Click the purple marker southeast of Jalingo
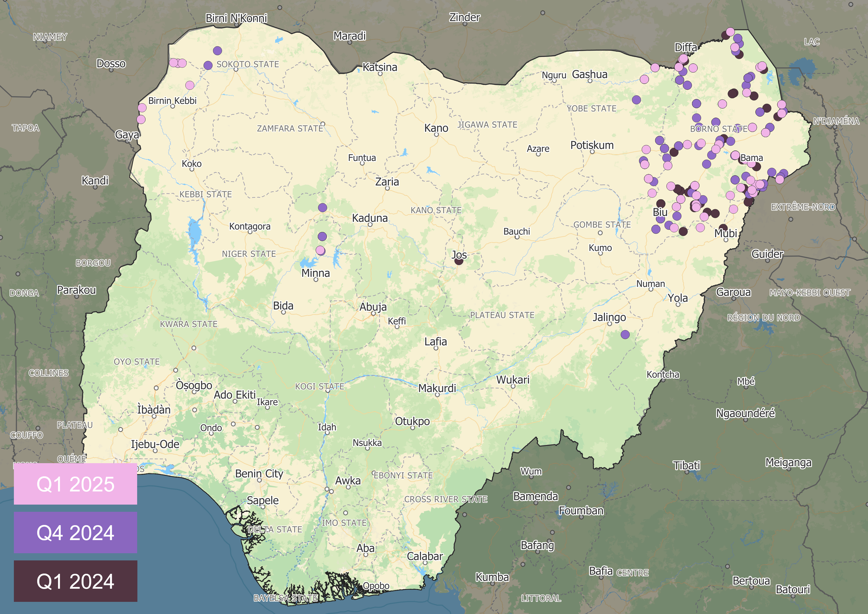The image size is (868, 614). [x=625, y=334]
